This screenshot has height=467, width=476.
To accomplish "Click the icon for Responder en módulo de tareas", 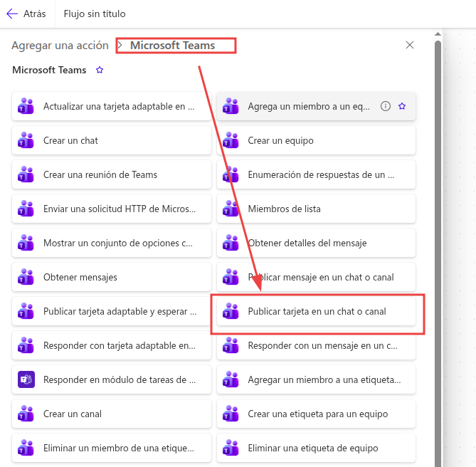I will pos(26,379).
